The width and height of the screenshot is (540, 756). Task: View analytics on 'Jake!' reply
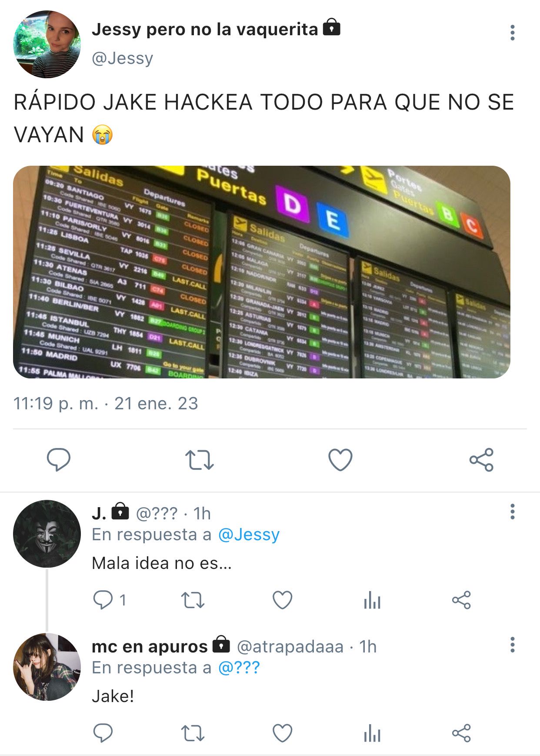[x=372, y=733]
